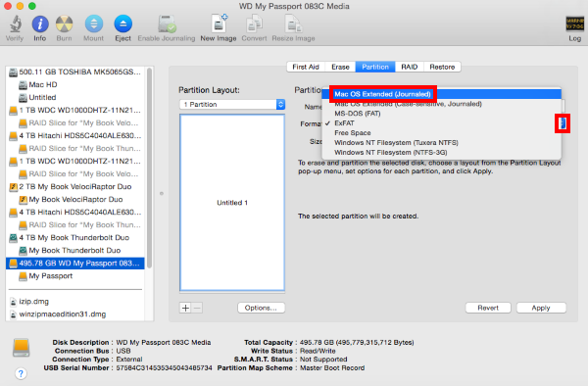This screenshot has width=588, height=386.
Task: Choose ExFAT format option
Action: (x=442, y=123)
